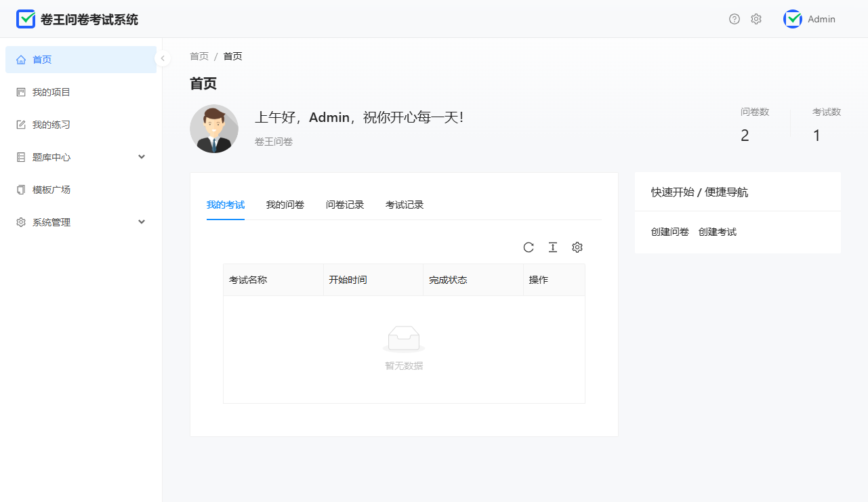Click the 创建考试 quick link

coord(718,232)
